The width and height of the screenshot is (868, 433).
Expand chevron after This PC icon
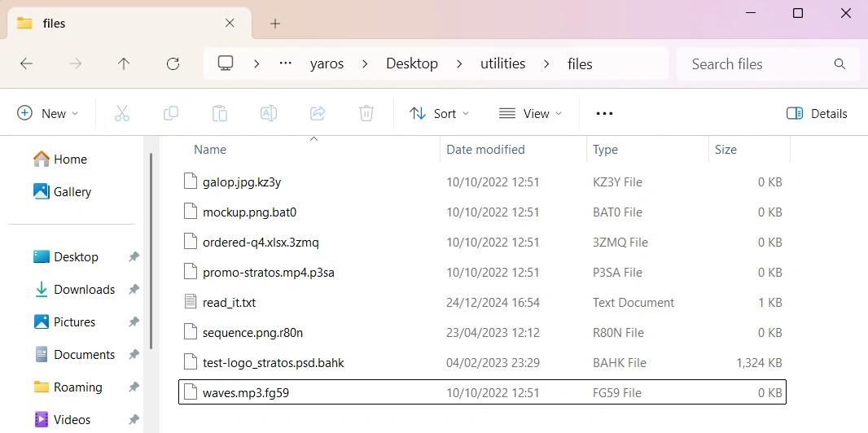tap(256, 63)
